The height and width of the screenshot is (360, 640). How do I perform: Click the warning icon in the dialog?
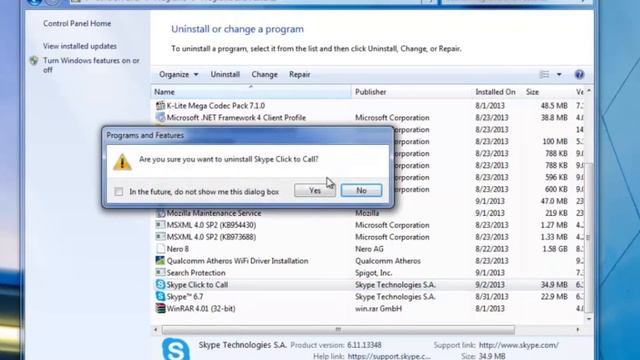pyautogui.click(x=122, y=162)
